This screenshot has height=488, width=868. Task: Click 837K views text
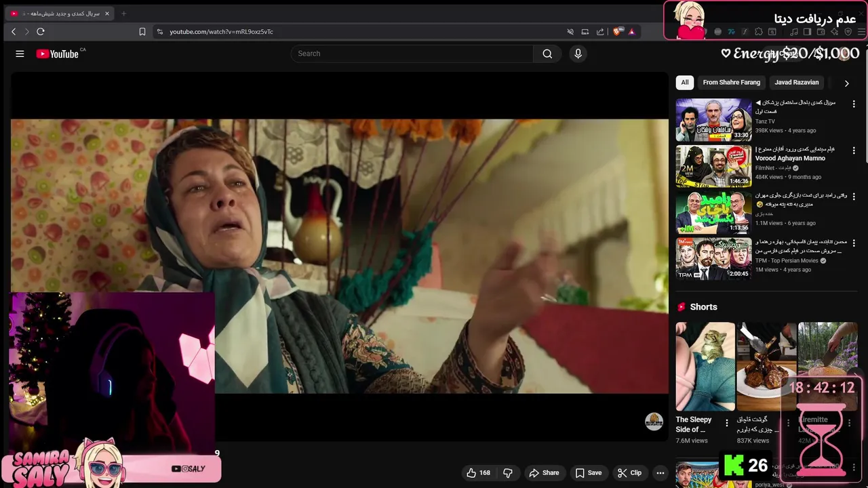click(753, 441)
